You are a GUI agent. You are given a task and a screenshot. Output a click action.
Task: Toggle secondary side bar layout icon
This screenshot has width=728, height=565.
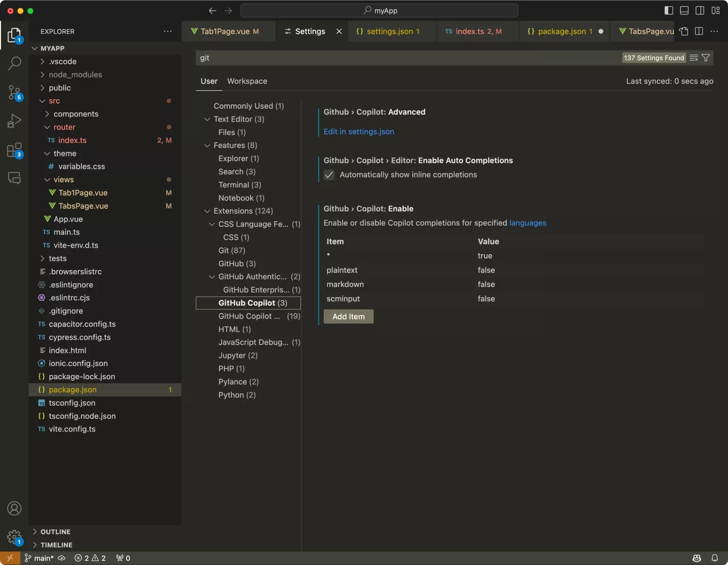click(700, 10)
